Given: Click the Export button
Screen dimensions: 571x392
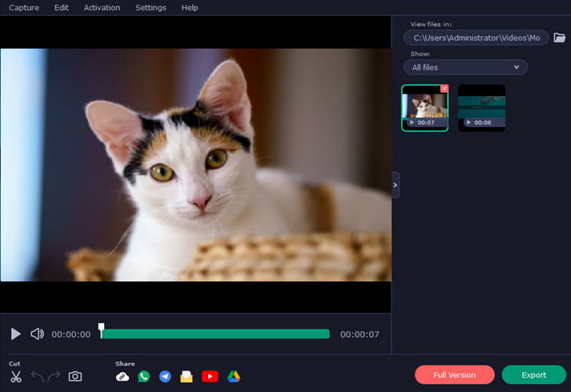Looking at the screenshot, I should point(533,375).
